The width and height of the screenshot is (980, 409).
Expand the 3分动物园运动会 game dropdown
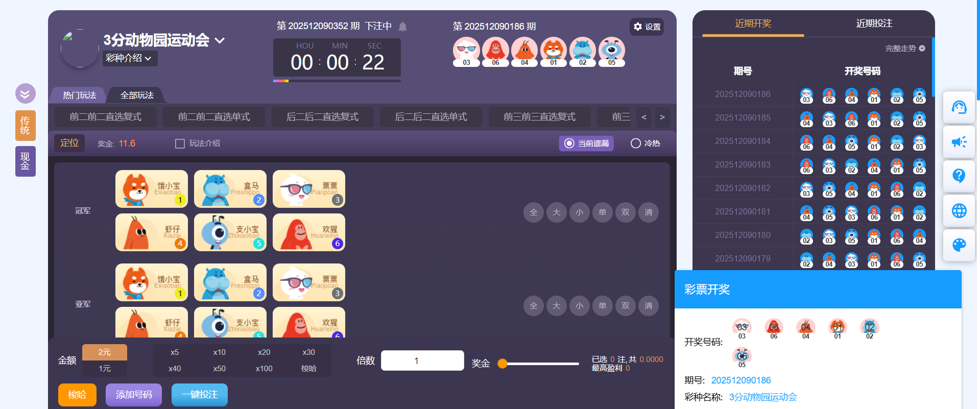220,40
